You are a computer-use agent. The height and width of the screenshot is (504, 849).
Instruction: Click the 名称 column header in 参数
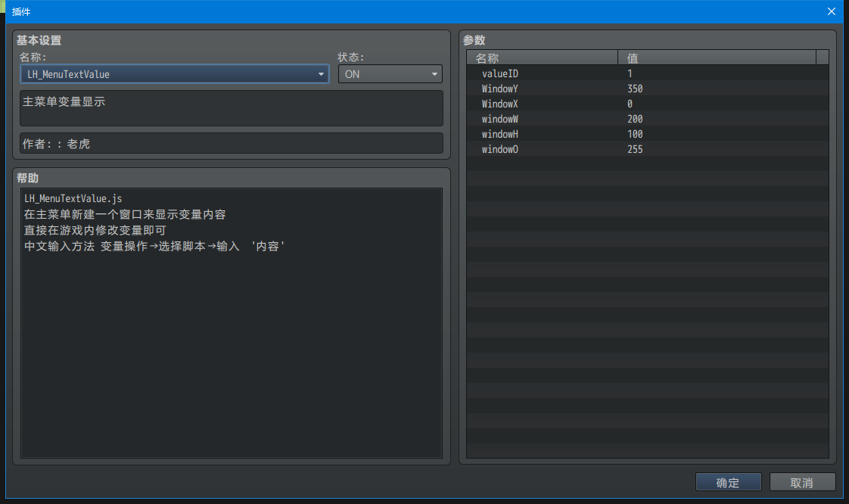pos(542,58)
